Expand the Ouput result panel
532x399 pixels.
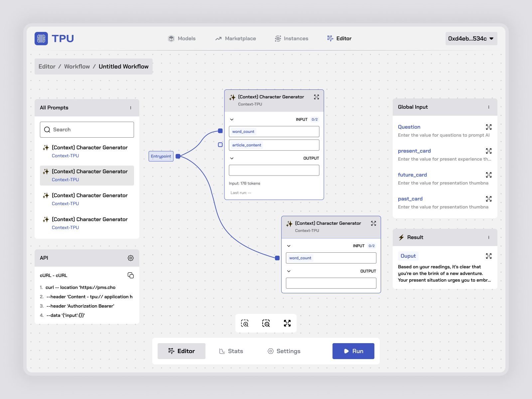pyautogui.click(x=488, y=256)
